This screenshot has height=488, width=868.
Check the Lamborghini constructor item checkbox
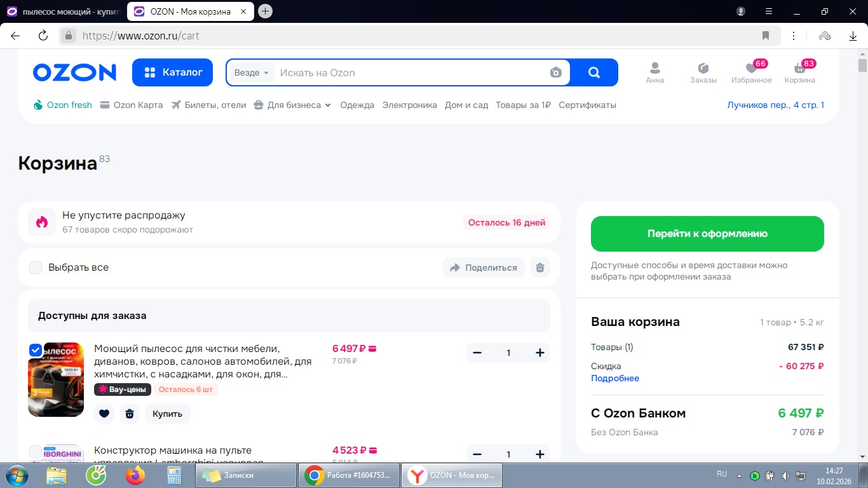point(36,452)
